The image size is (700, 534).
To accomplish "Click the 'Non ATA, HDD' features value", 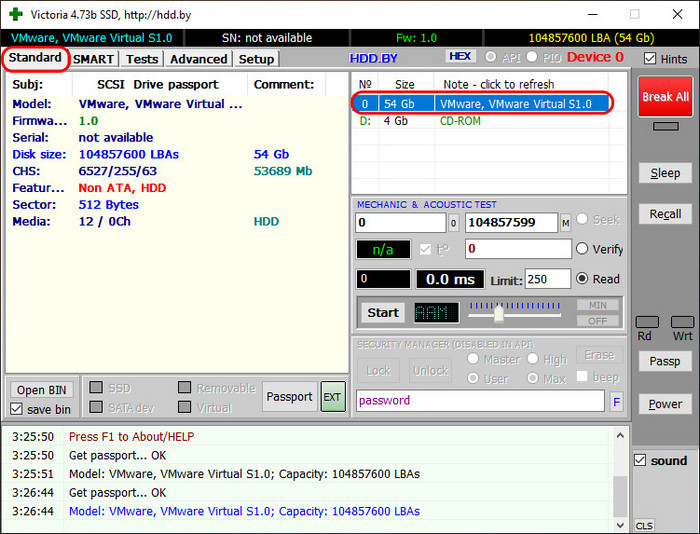I will (122, 188).
